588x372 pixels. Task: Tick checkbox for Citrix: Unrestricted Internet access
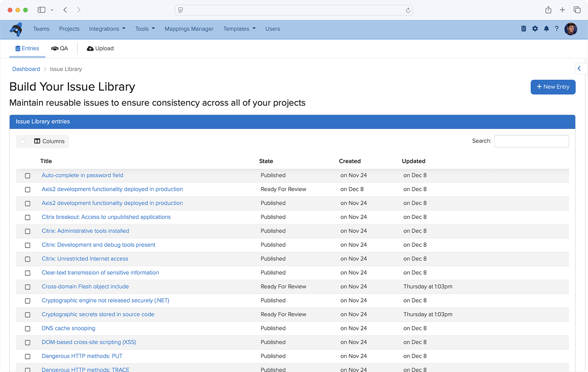point(28,259)
